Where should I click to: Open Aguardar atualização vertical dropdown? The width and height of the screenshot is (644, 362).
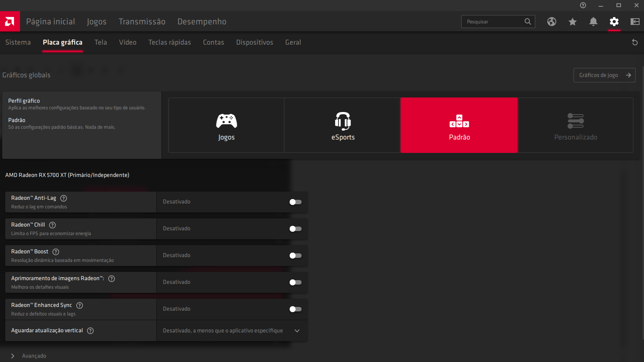tap(232, 331)
